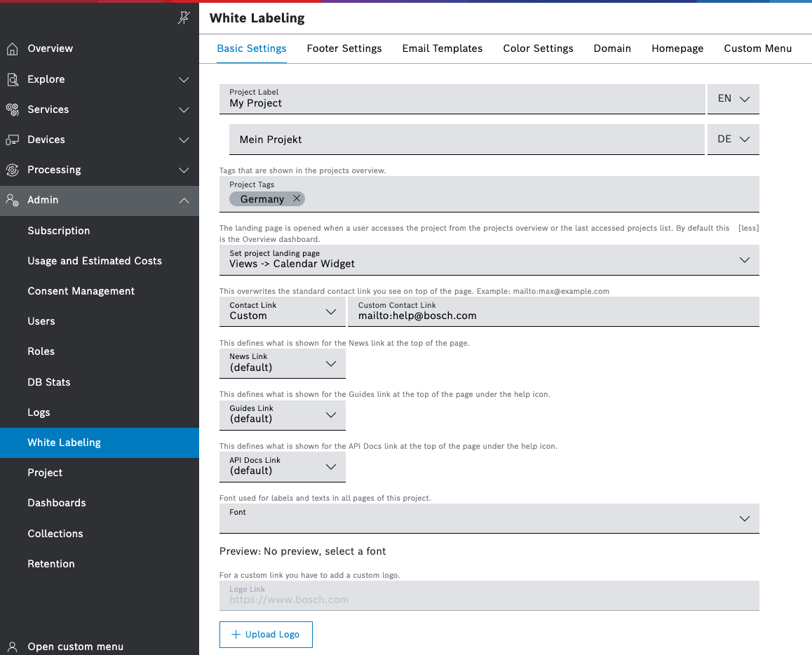812x655 pixels.
Task: Remove the Germany project tag
Action: (x=297, y=198)
